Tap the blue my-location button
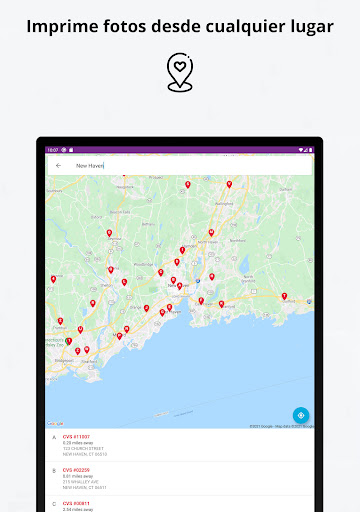 pos(301,415)
